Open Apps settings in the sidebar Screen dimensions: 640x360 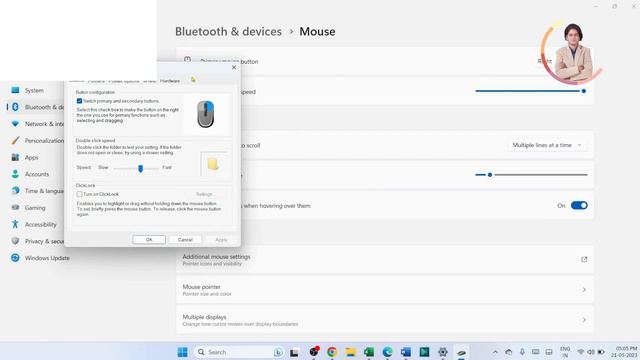31,157
